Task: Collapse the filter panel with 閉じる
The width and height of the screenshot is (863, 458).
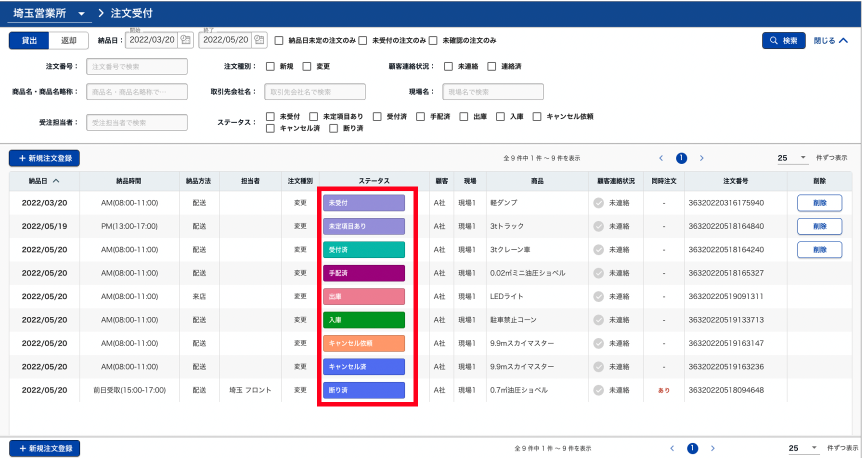Action: (x=830, y=41)
